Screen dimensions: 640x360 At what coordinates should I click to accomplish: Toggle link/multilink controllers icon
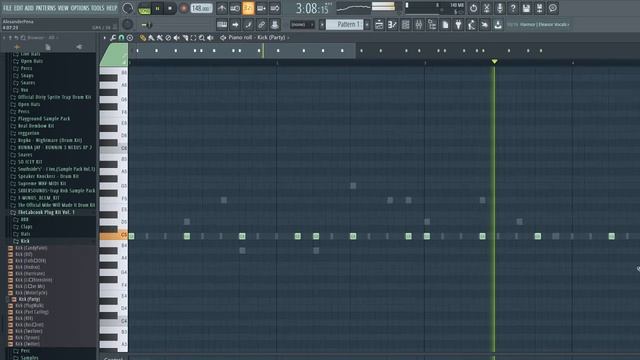[x=261, y=25]
